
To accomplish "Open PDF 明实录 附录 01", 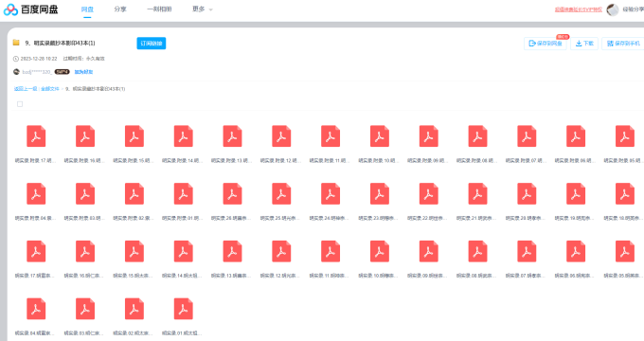I will pos(183,194).
